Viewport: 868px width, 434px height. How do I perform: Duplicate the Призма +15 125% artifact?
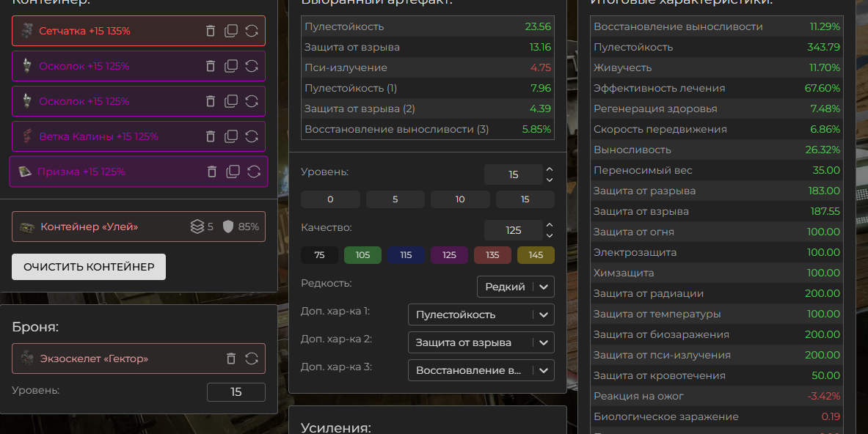pos(233,172)
